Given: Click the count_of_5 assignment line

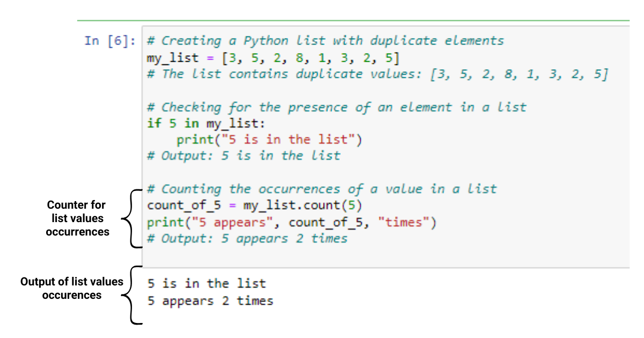Looking at the screenshot, I should 255,206.
